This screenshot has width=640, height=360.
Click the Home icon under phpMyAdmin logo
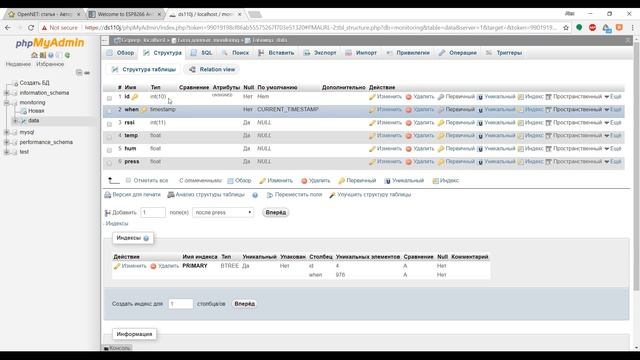34,55
